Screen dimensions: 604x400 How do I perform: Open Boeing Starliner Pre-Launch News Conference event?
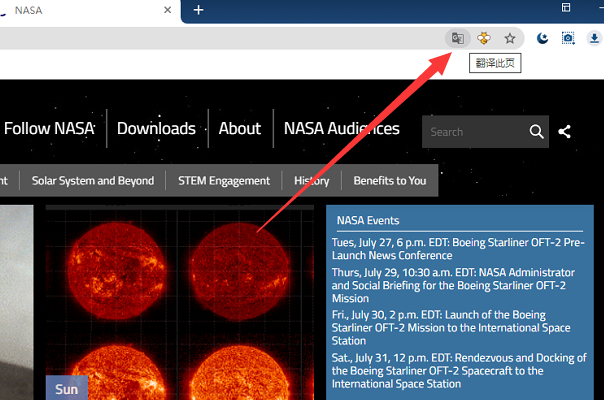(x=459, y=249)
